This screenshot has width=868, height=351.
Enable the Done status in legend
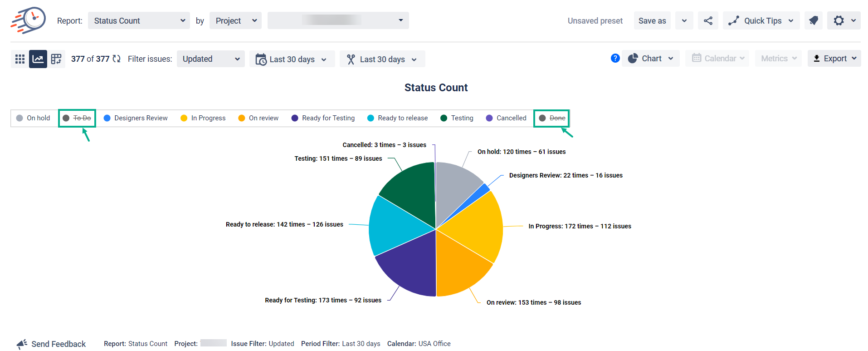552,118
